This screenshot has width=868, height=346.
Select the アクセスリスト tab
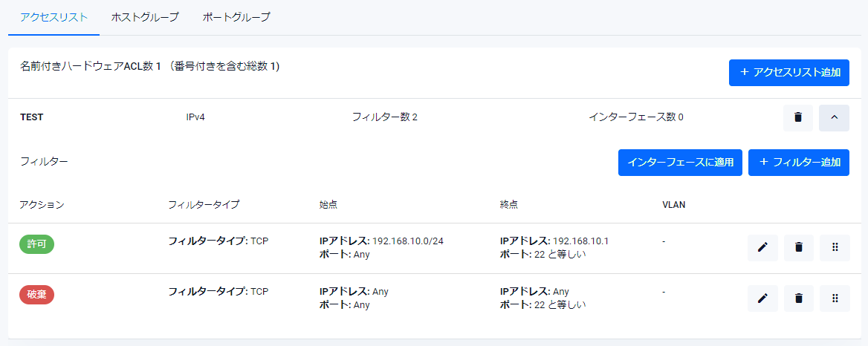pos(54,17)
